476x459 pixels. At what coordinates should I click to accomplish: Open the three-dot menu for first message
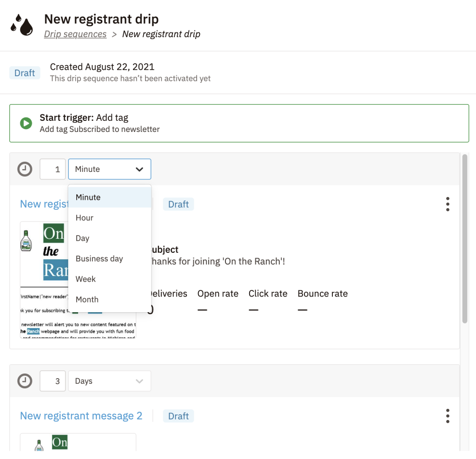[x=448, y=204]
